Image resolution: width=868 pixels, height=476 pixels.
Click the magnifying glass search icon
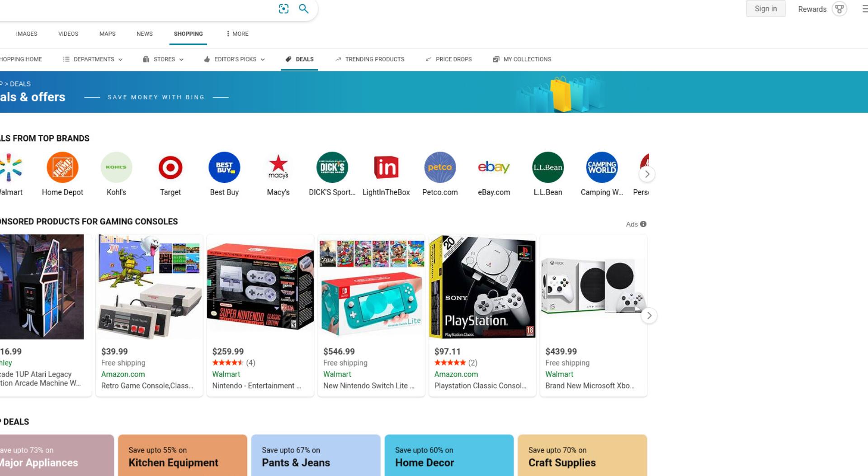click(x=304, y=9)
